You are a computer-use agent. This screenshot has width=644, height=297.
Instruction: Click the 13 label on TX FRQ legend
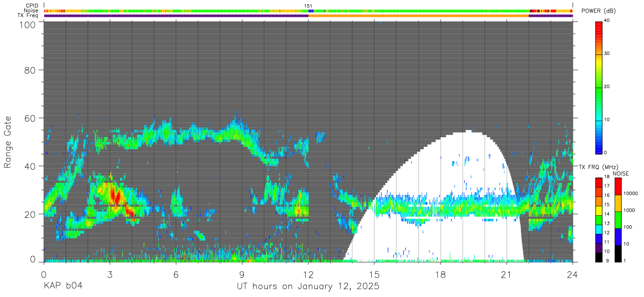click(606, 223)
